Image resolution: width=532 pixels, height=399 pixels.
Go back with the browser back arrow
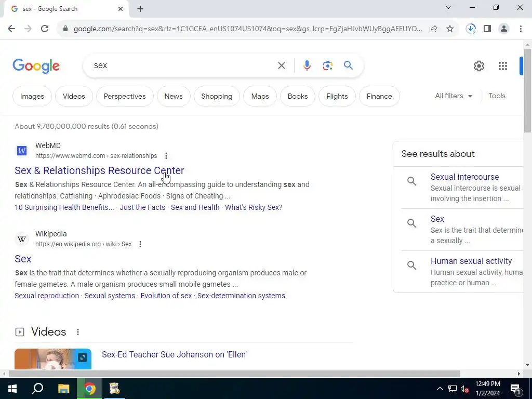(11, 29)
